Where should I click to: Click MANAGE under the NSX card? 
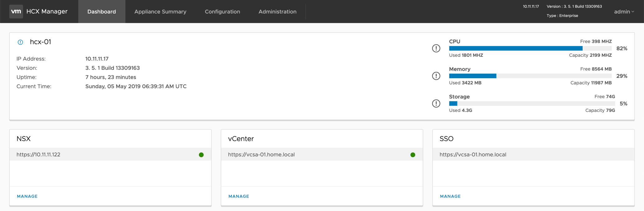click(27, 196)
